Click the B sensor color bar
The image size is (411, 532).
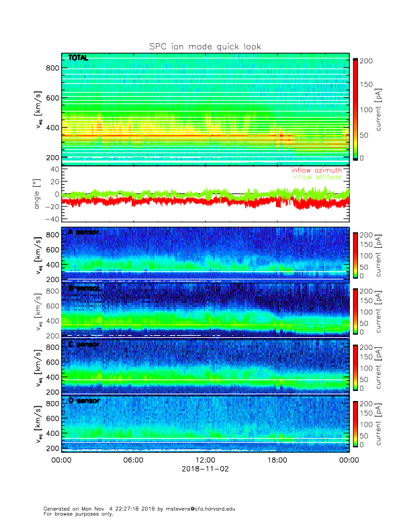pyautogui.click(x=356, y=310)
